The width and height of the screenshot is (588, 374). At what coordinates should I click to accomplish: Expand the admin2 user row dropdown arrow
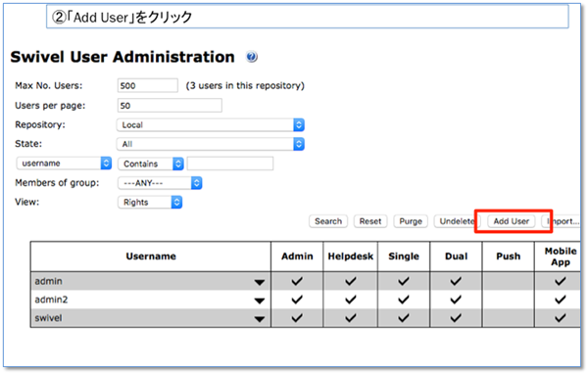click(260, 301)
